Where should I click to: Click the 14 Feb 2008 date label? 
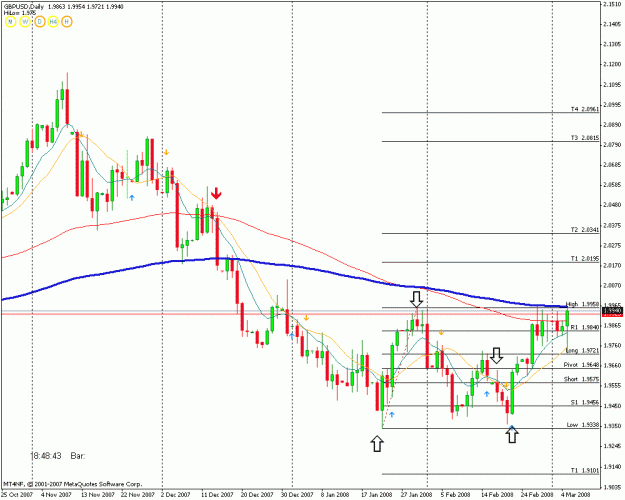tap(497, 494)
